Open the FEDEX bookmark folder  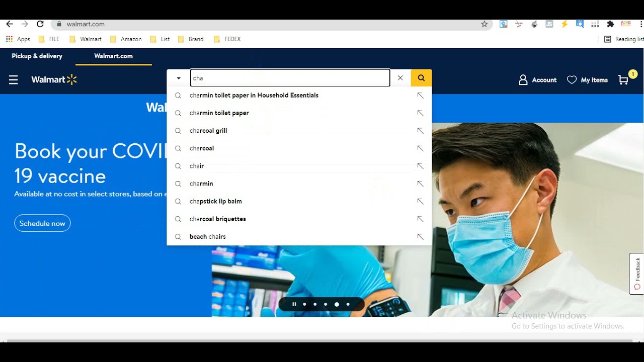227,39
